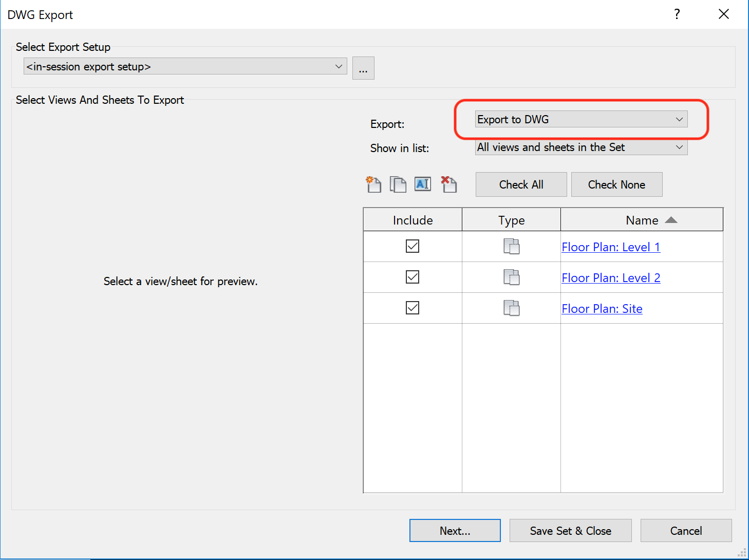Viewport: 749px width, 560px height.
Task: Open the in-session export setup dropdown
Action: click(185, 66)
